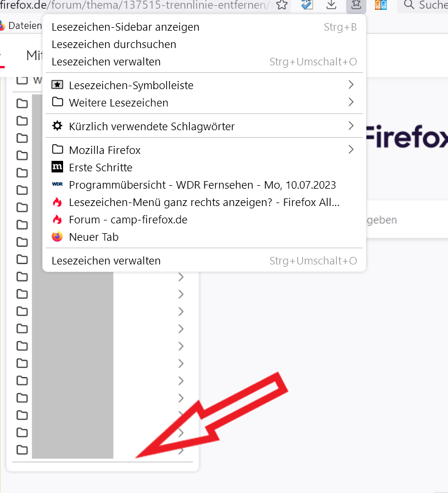Choose Lesezeichen-Sidebar anzeigen

coord(204,27)
